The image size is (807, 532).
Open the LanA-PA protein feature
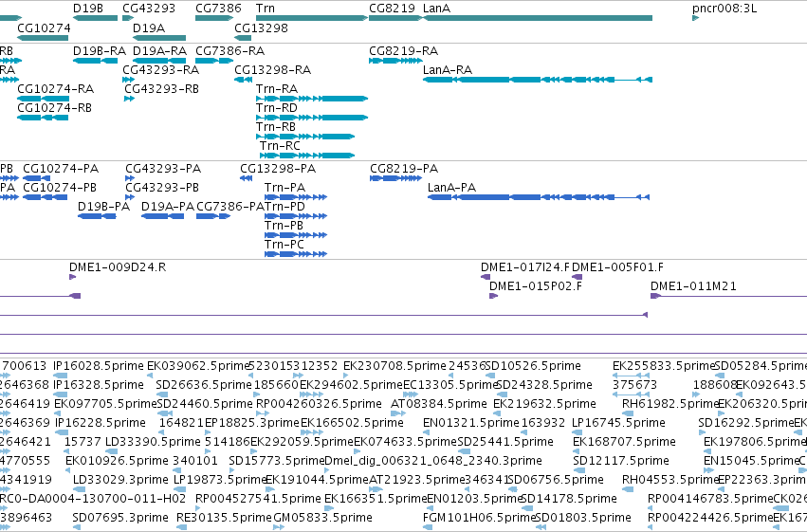click(539, 197)
